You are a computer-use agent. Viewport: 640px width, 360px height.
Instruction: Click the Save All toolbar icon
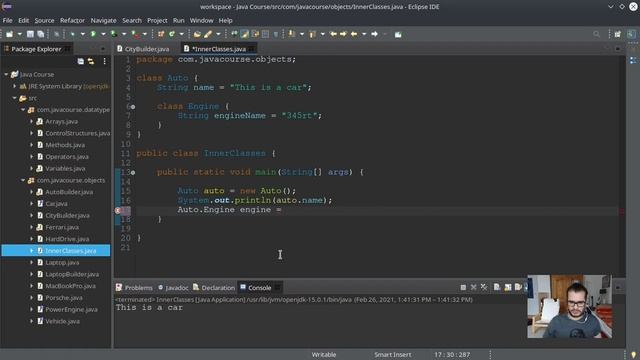click(x=40, y=34)
